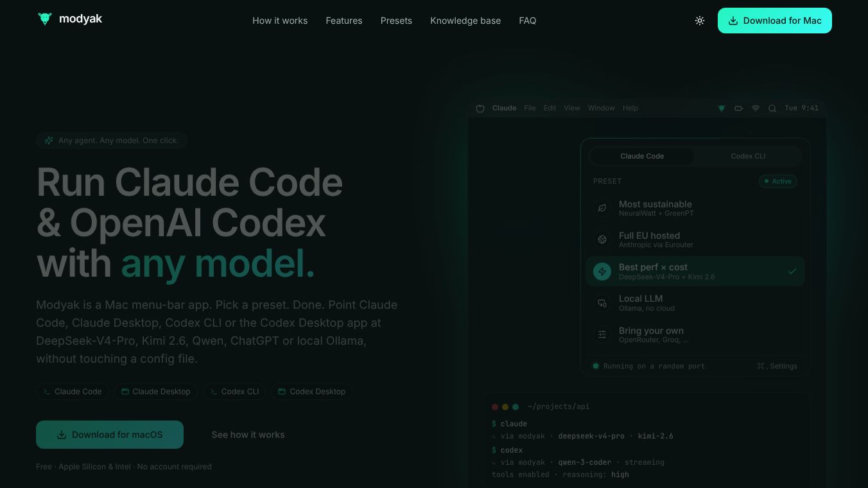Open the View menu in the mock menu bar

tap(572, 108)
